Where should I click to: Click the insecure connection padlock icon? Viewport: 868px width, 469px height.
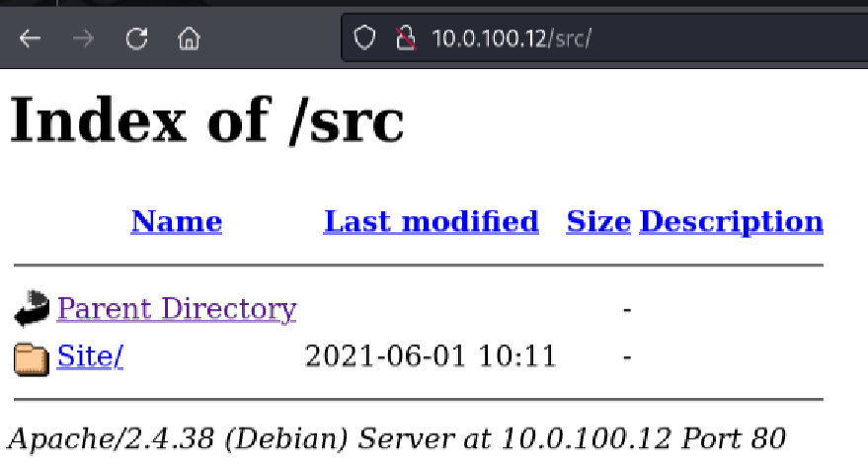click(403, 39)
